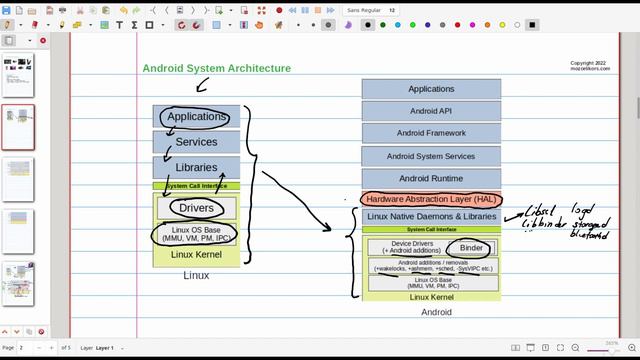Screen dimensions: 640x360
Task: Select the Highlighter tool
Action: coord(62,25)
